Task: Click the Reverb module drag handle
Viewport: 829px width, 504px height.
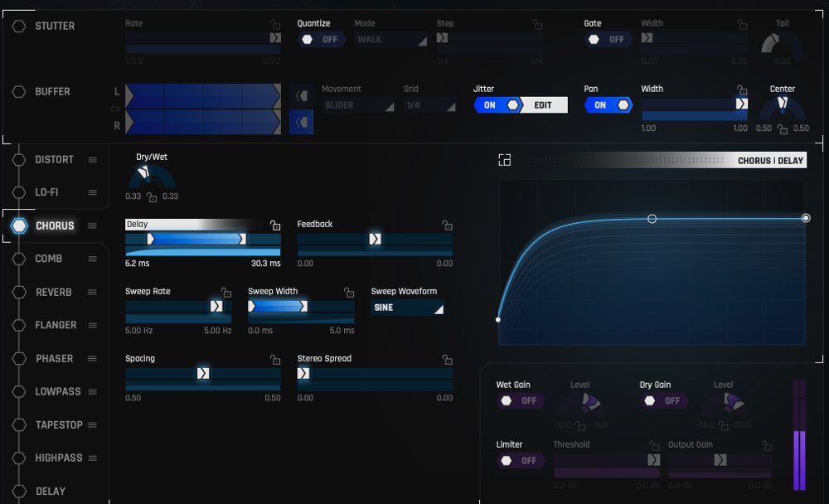Action: point(92,293)
